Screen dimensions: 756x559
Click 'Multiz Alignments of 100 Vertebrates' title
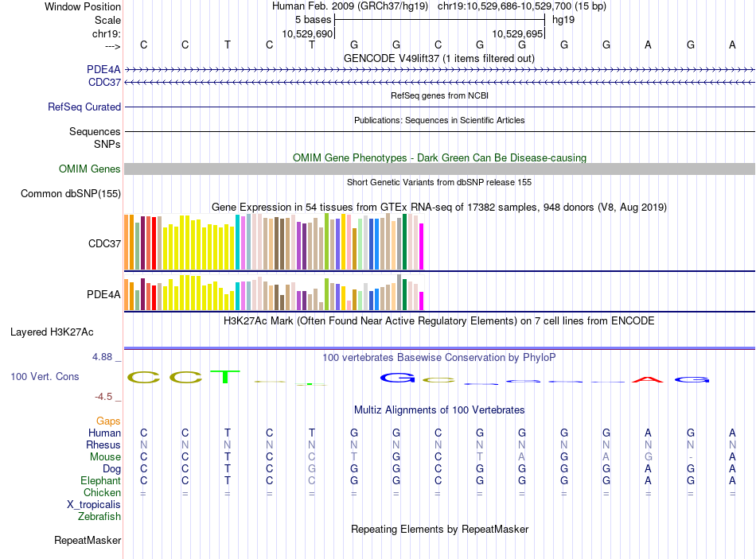[x=439, y=410]
